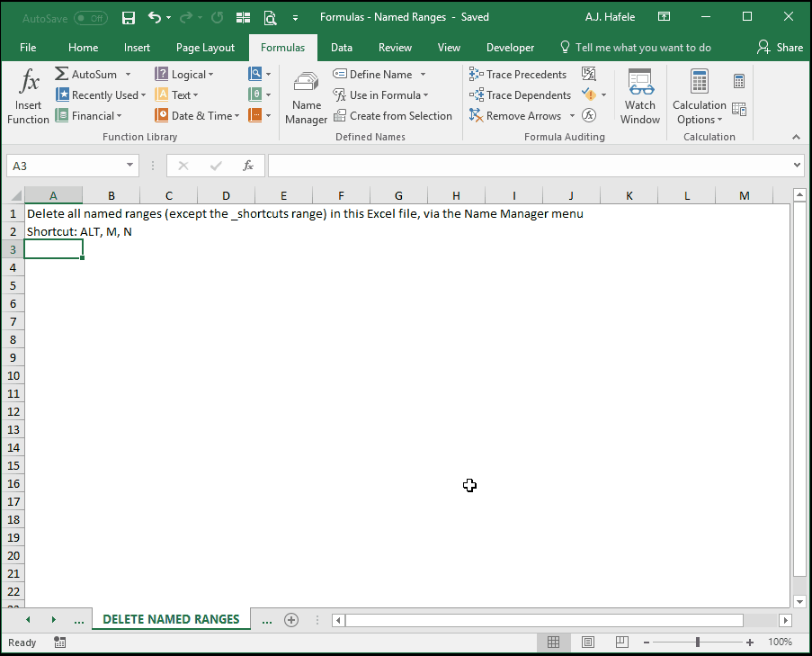This screenshot has height=656, width=812.
Task: Click the macro recording status bar icon
Action: (x=59, y=643)
